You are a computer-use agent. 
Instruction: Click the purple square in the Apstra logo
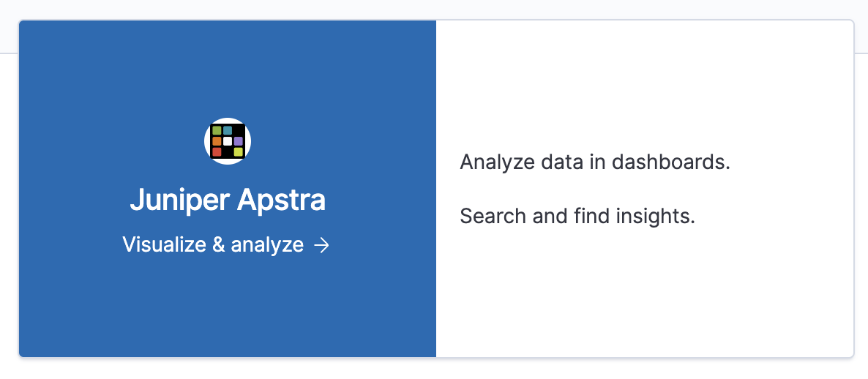pos(239,140)
